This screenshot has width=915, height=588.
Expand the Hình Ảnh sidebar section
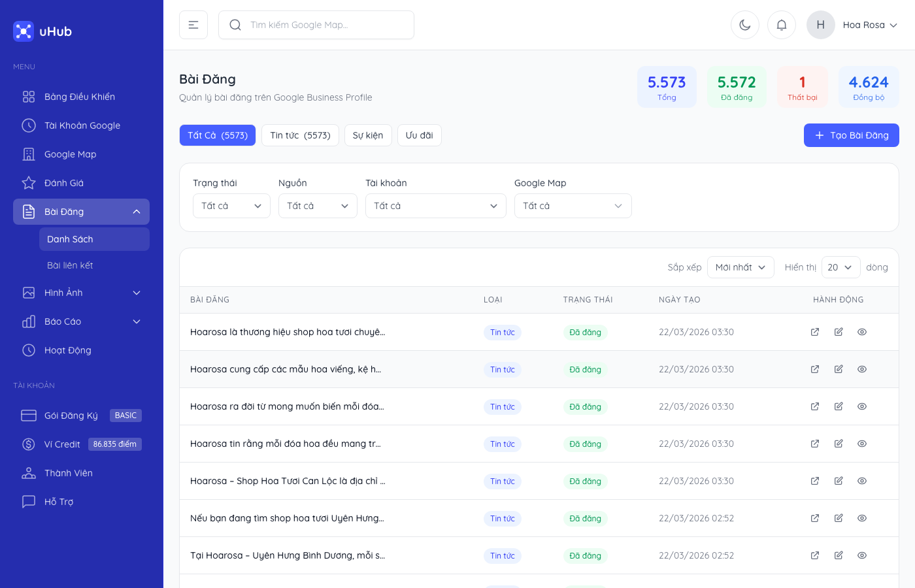[x=81, y=293]
